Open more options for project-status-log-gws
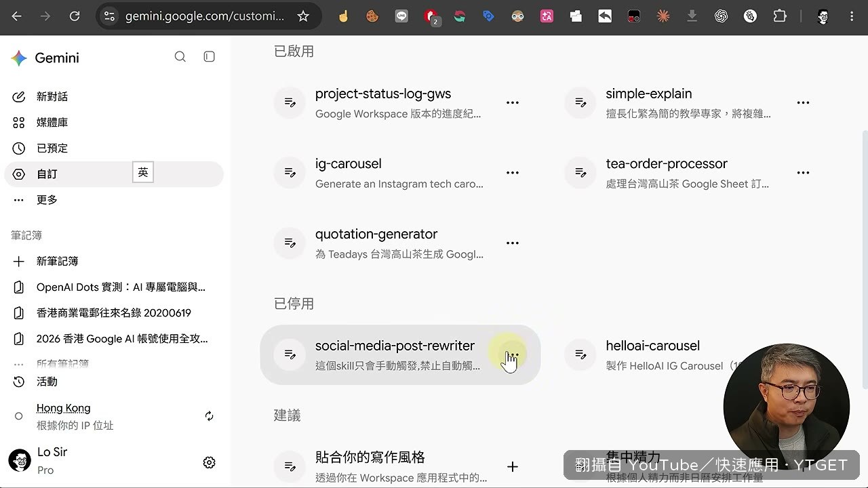Image resolution: width=868 pixels, height=488 pixels. click(513, 103)
